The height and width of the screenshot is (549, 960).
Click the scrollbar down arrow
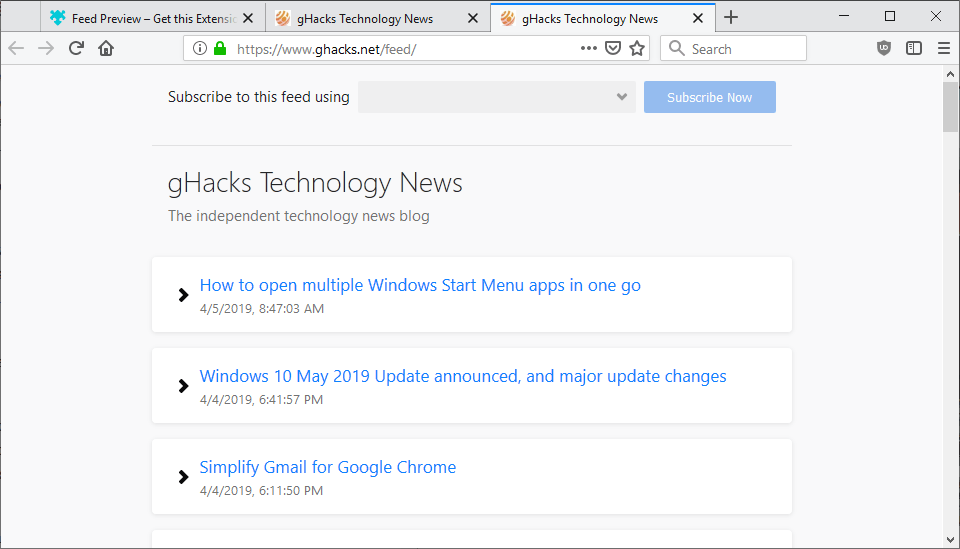950,540
